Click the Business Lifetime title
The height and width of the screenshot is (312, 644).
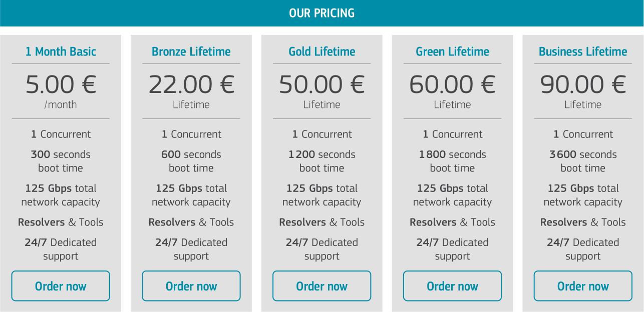[583, 51]
